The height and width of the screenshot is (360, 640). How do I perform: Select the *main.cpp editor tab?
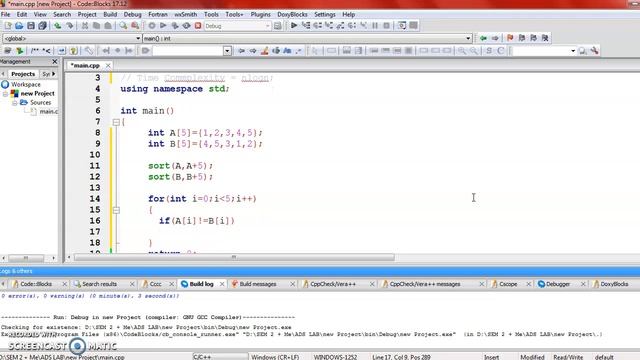tap(85, 65)
